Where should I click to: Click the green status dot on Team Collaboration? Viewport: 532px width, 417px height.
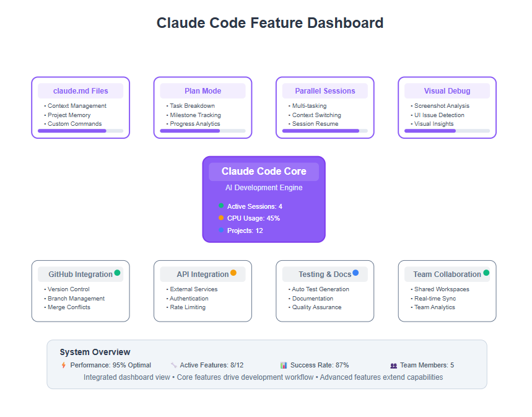click(x=486, y=273)
